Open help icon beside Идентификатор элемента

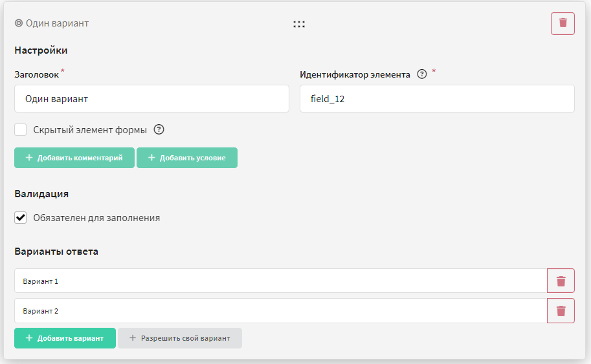(422, 74)
